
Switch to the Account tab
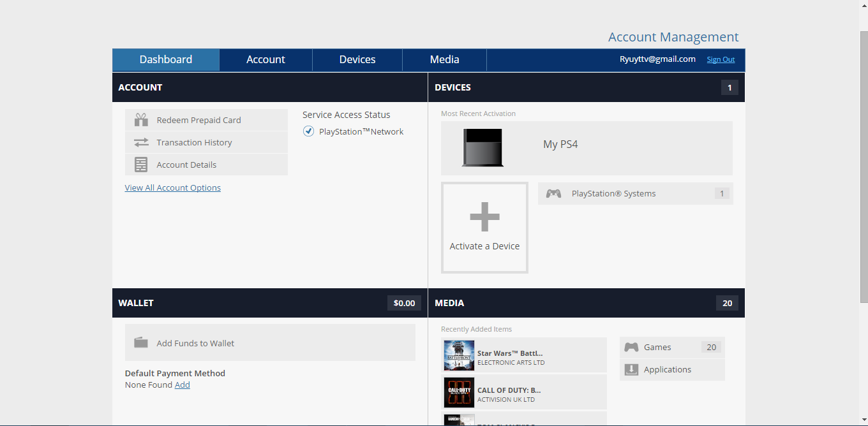(266, 60)
